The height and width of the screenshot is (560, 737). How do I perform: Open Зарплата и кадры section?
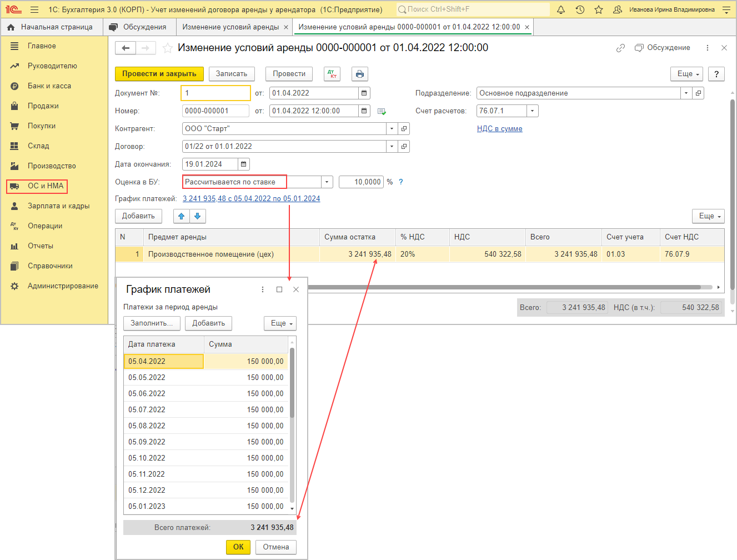[58, 206]
